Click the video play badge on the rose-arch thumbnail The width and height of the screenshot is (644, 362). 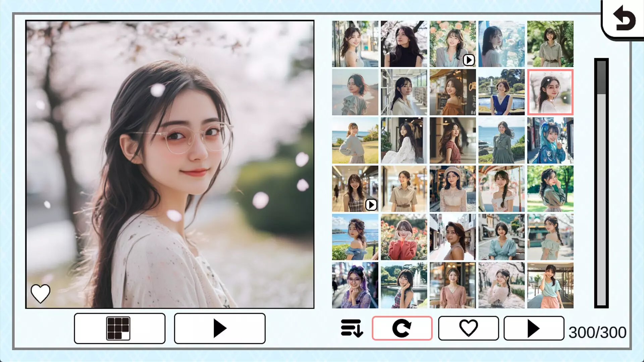click(468, 59)
